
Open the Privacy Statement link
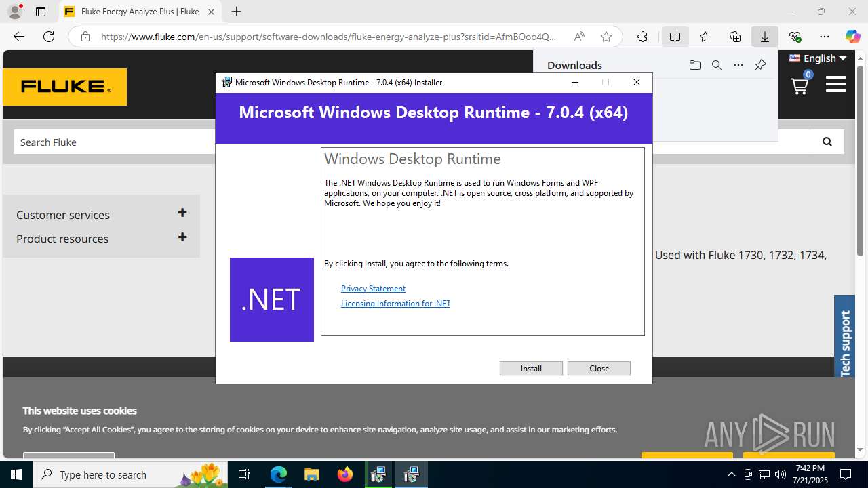click(x=373, y=289)
